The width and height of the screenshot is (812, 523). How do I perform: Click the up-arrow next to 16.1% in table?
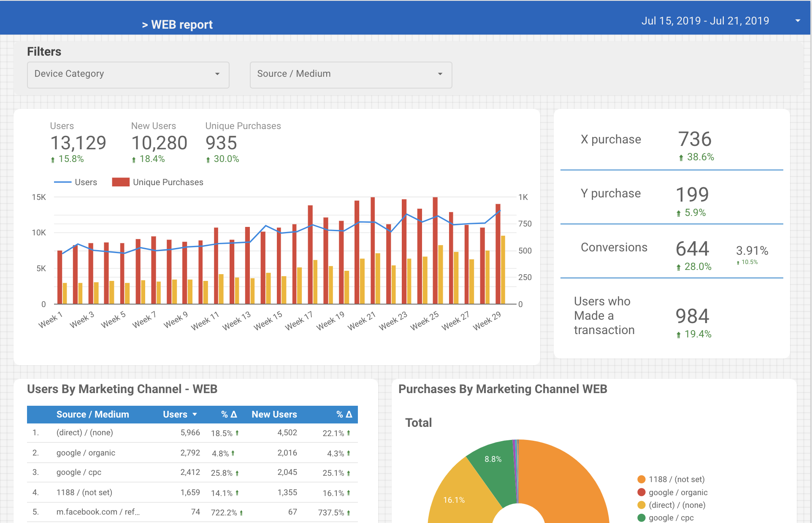coord(349,493)
